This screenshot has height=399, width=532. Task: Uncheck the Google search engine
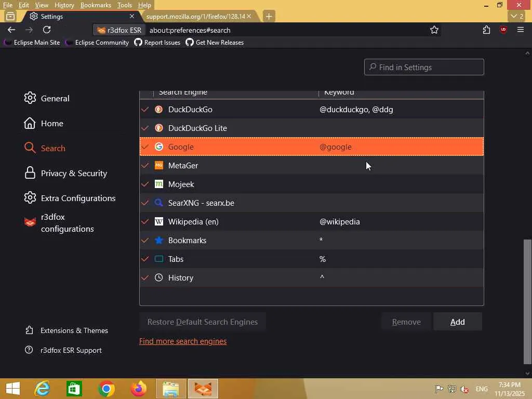pyautogui.click(x=145, y=147)
